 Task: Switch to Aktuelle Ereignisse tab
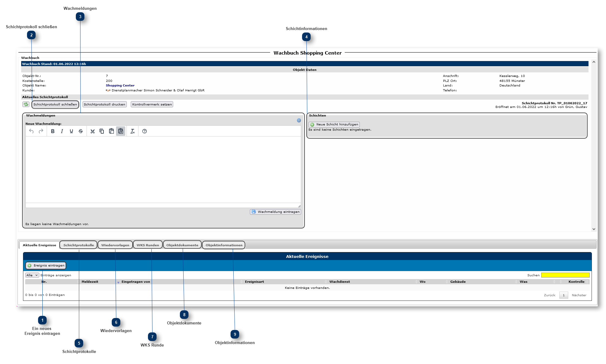(x=39, y=245)
